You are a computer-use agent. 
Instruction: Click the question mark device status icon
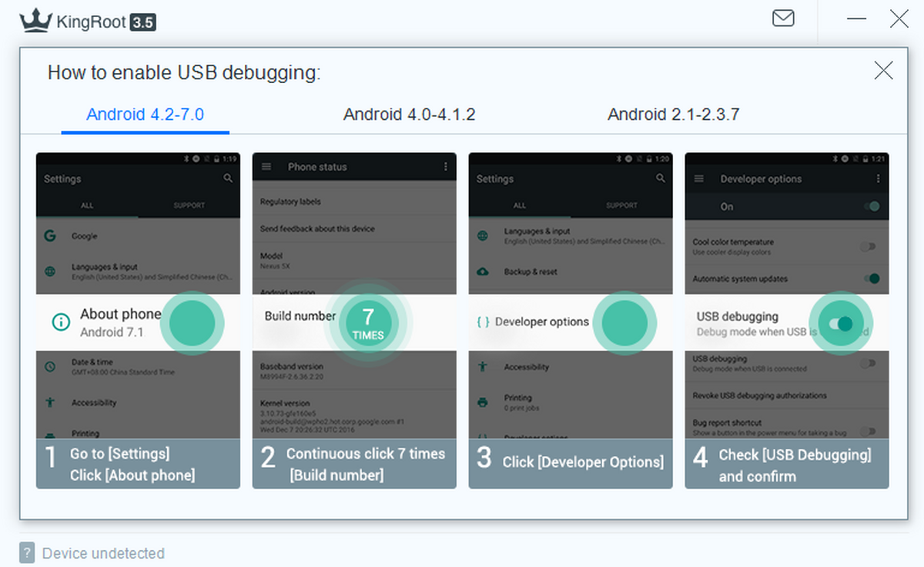tap(27, 552)
